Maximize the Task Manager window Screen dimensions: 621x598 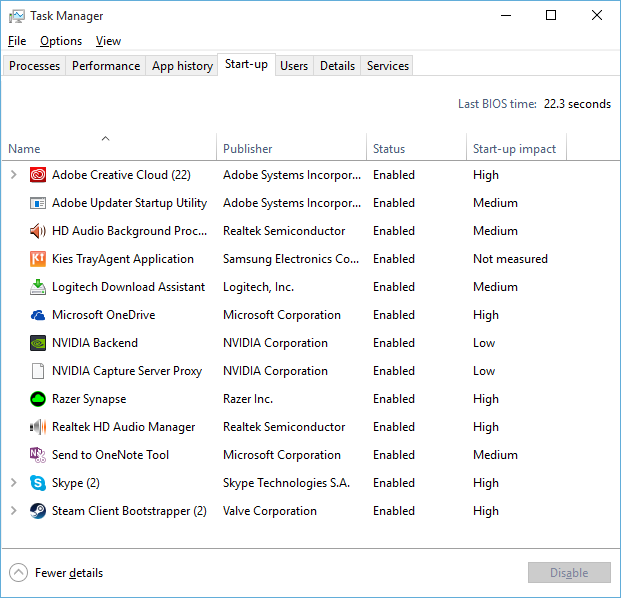click(x=551, y=16)
